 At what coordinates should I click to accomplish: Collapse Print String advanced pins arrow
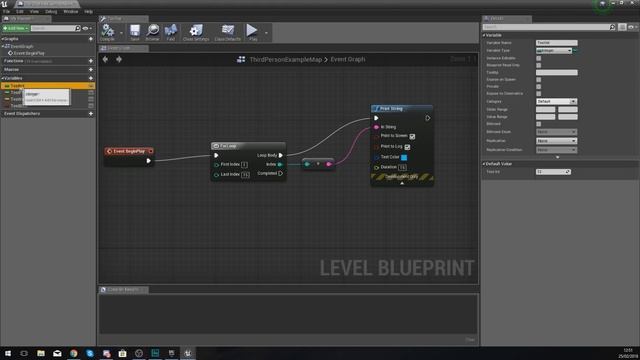(x=402, y=183)
